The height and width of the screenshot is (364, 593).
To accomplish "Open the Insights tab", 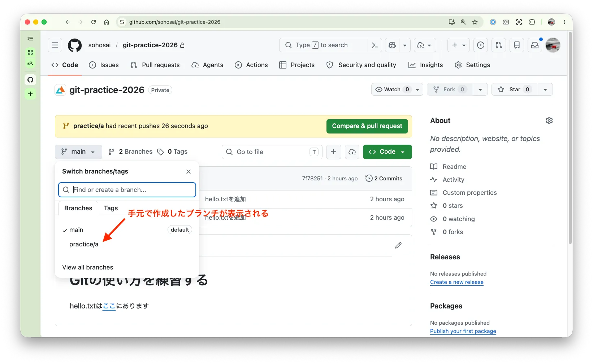I will click(x=425, y=65).
